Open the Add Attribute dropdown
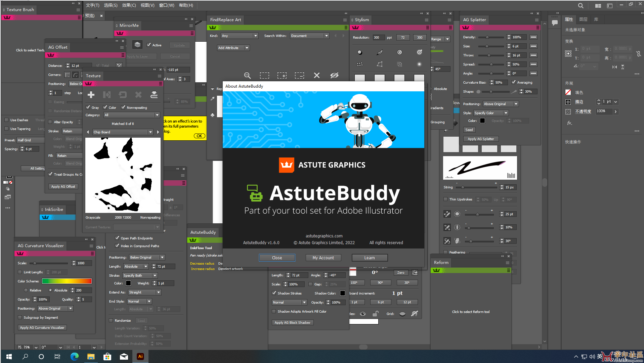644x363 pixels. coord(233,48)
